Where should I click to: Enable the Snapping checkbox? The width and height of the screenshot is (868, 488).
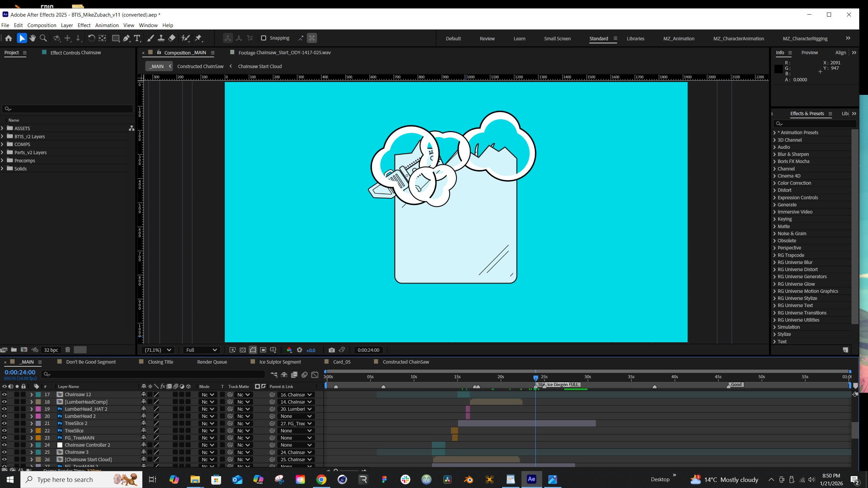263,38
